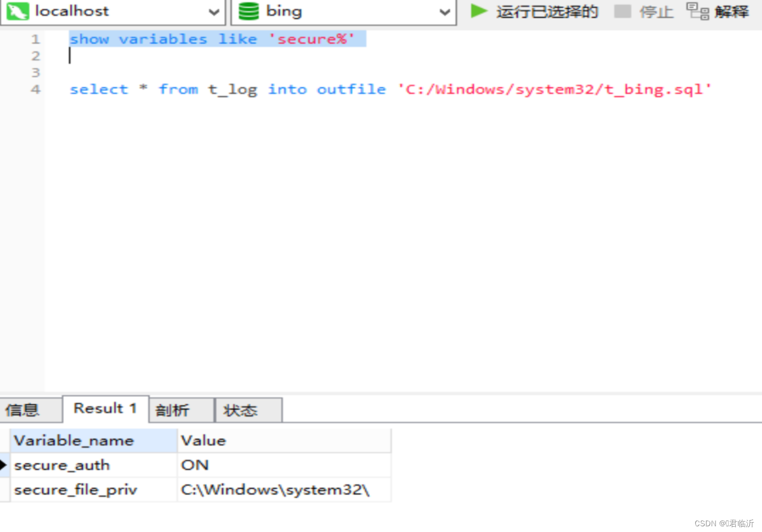Viewport: 762px width, 532px height.
Task: Click line number 1 in the gutter
Action: point(35,39)
